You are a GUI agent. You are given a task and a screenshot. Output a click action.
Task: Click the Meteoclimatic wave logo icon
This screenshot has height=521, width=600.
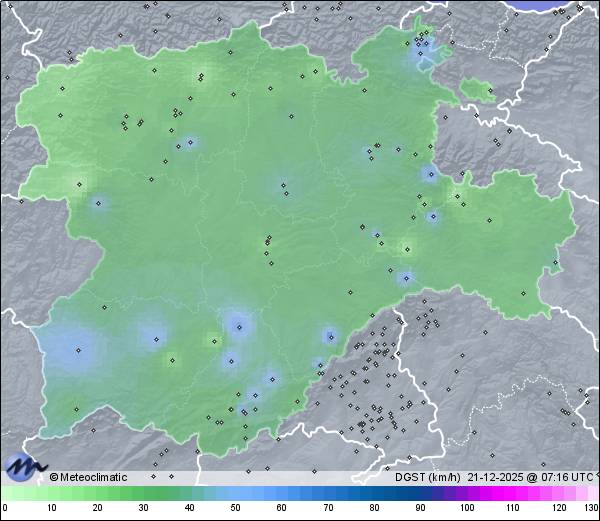[25, 464]
